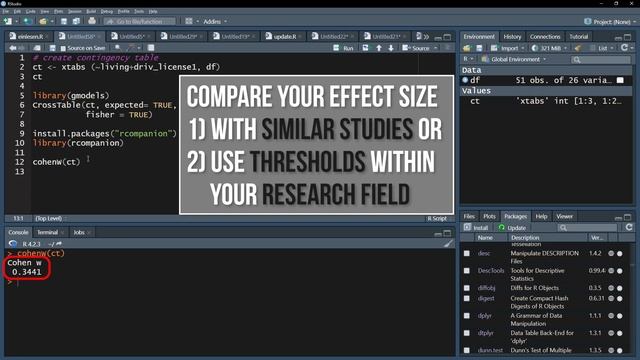
Task: Open the Project (None) dropdown
Action: (x=611, y=22)
